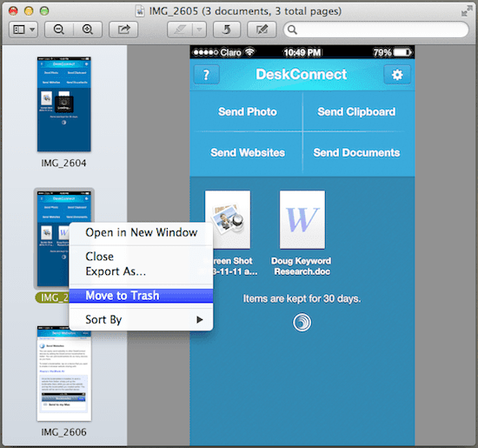Show the edit toolbar pencil icon
Image resolution: width=478 pixels, height=448 pixels.
click(262, 30)
